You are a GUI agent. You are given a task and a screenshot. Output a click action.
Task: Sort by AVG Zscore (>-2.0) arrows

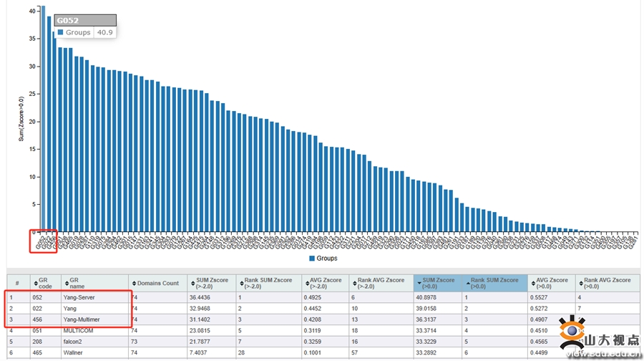coord(307,284)
